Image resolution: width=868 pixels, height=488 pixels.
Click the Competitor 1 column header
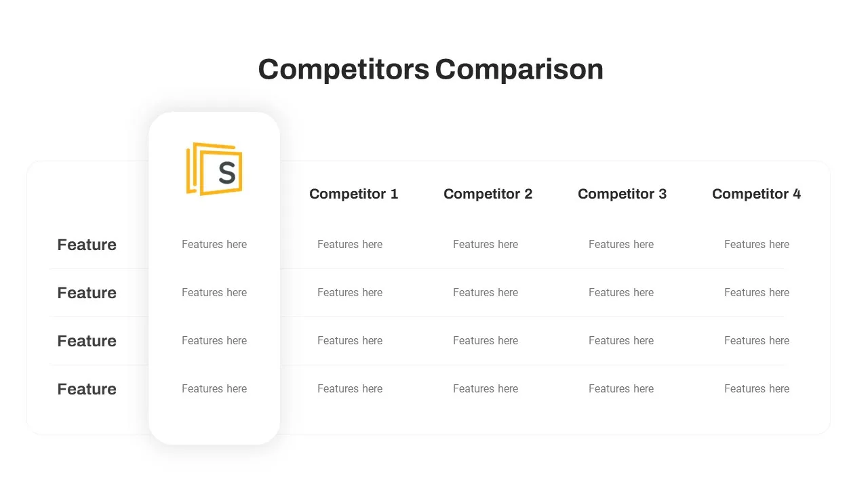[x=354, y=194]
